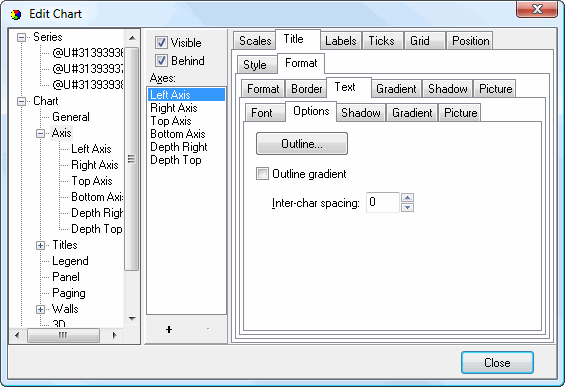Expand the Walls tree node

pyautogui.click(x=40, y=310)
